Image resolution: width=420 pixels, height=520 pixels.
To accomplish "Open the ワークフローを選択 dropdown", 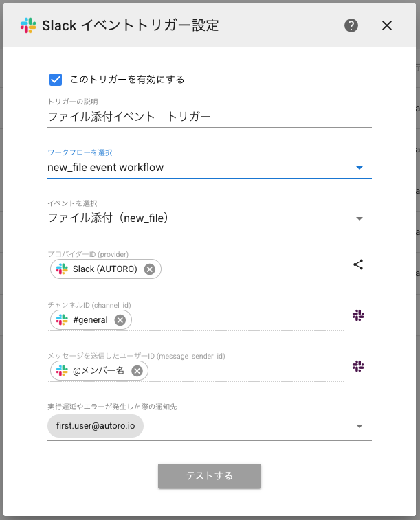I will 210,168.
